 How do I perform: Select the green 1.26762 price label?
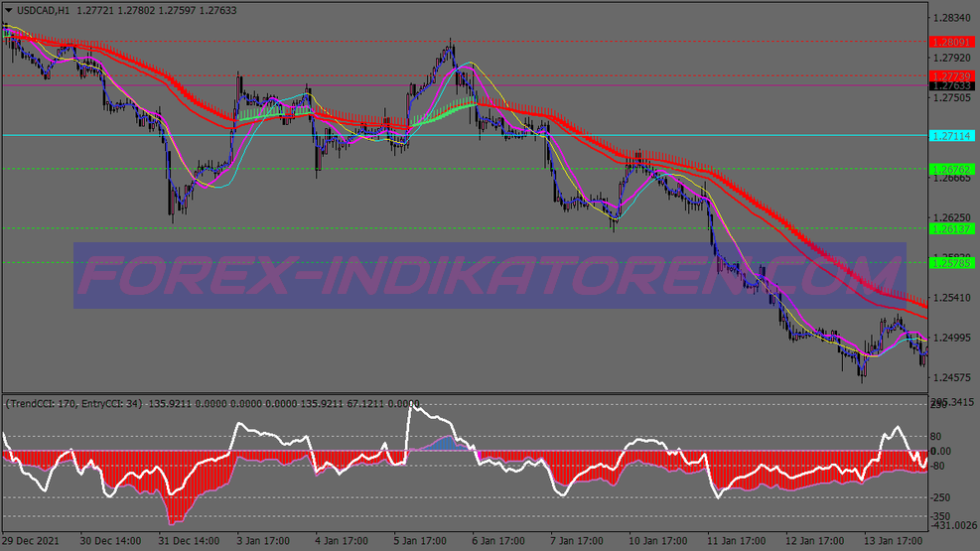[x=952, y=170]
